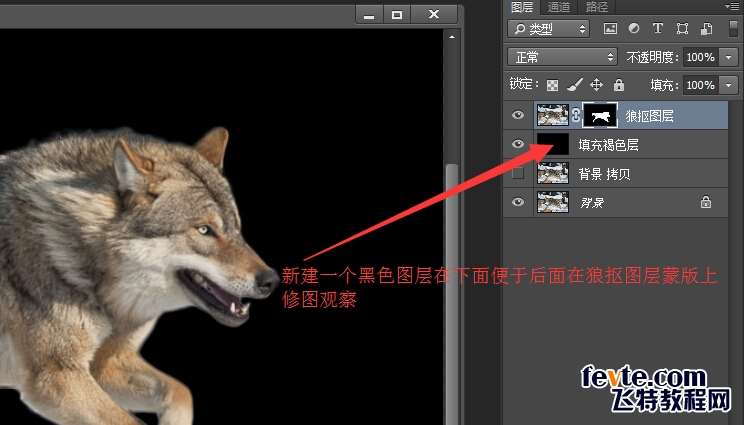Select the layer named 背景 拷贝
The width and height of the screenshot is (744, 425).
click(604, 174)
